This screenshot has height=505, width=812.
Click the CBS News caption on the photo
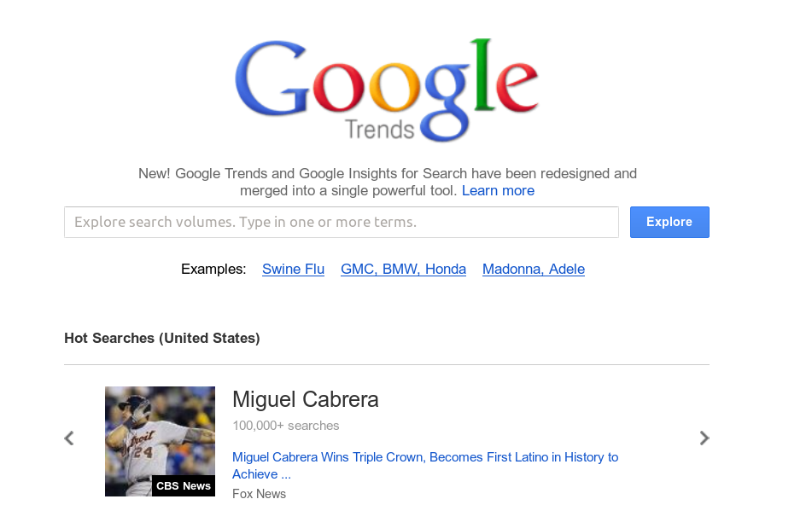click(x=184, y=486)
